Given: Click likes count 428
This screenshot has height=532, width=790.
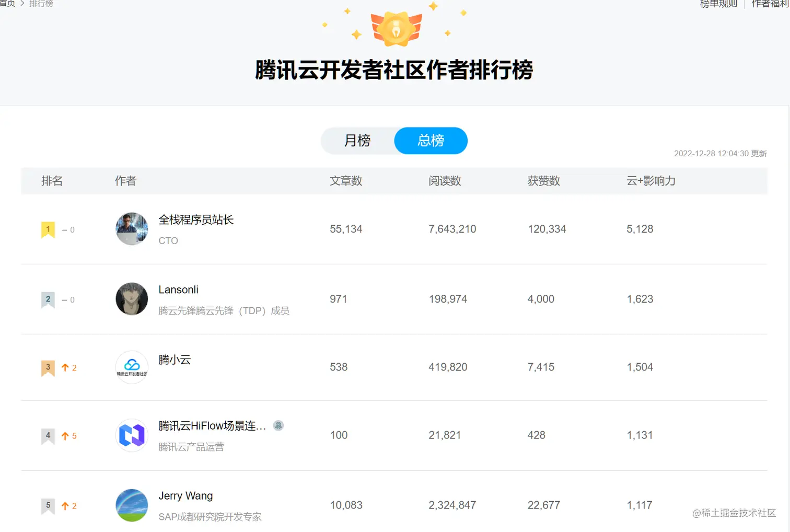Looking at the screenshot, I should [537, 435].
